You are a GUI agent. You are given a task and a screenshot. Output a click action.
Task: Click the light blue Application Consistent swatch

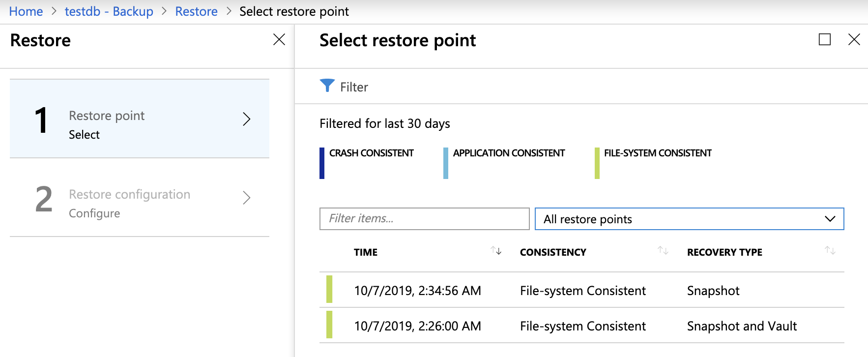pyautogui.click(x=446, y=163)
